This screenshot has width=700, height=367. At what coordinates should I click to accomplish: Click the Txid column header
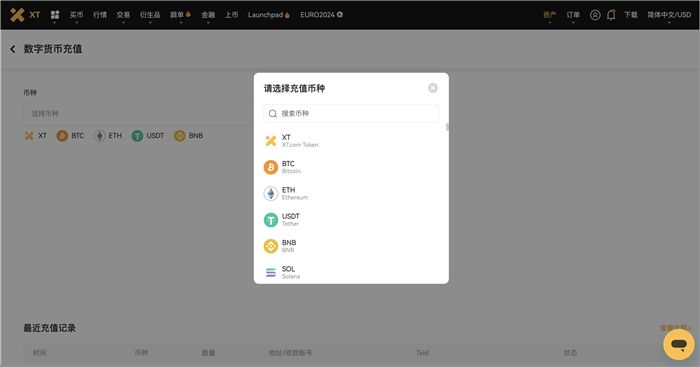(422, 353)
